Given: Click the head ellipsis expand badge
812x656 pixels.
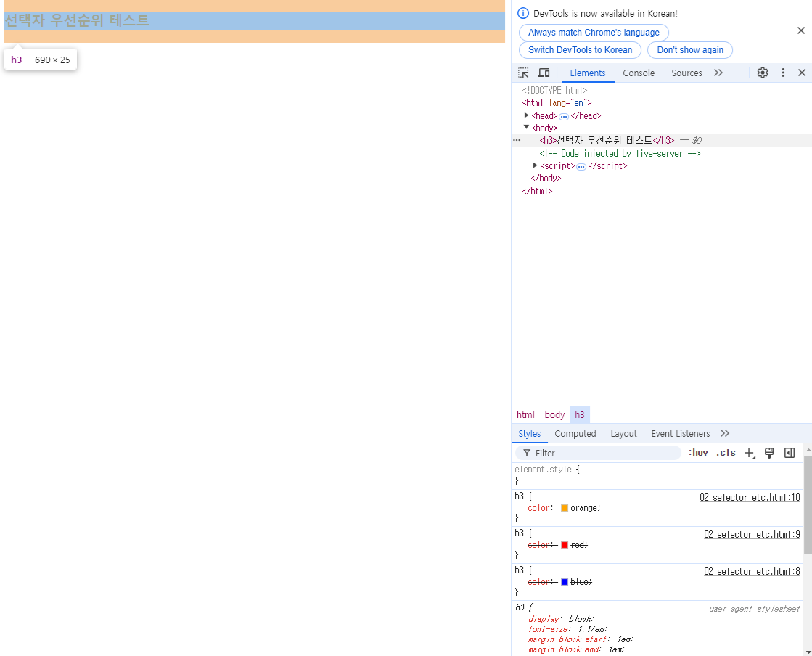Looking at the screenshot, I should pyautogui.click(x=564, y=117).
